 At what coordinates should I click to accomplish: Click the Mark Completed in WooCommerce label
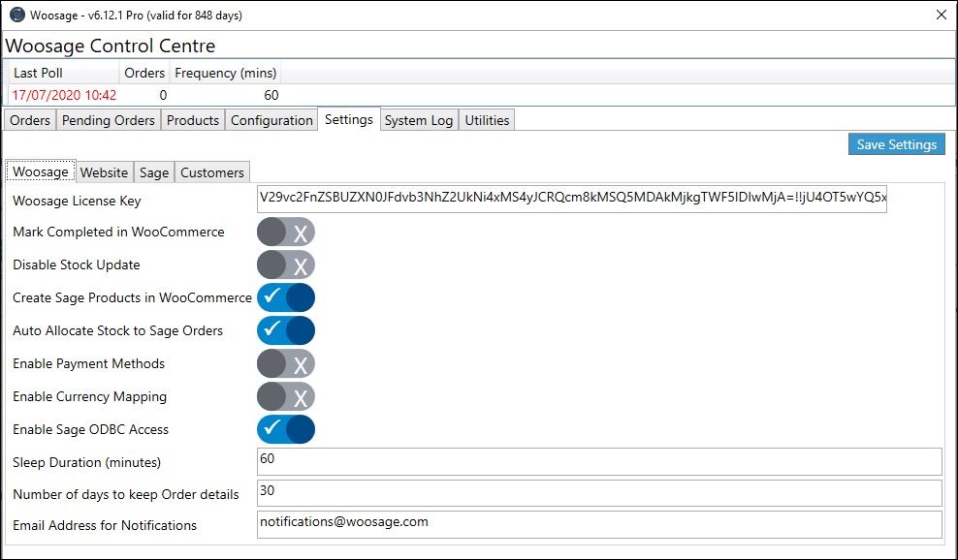click(118, 233)
